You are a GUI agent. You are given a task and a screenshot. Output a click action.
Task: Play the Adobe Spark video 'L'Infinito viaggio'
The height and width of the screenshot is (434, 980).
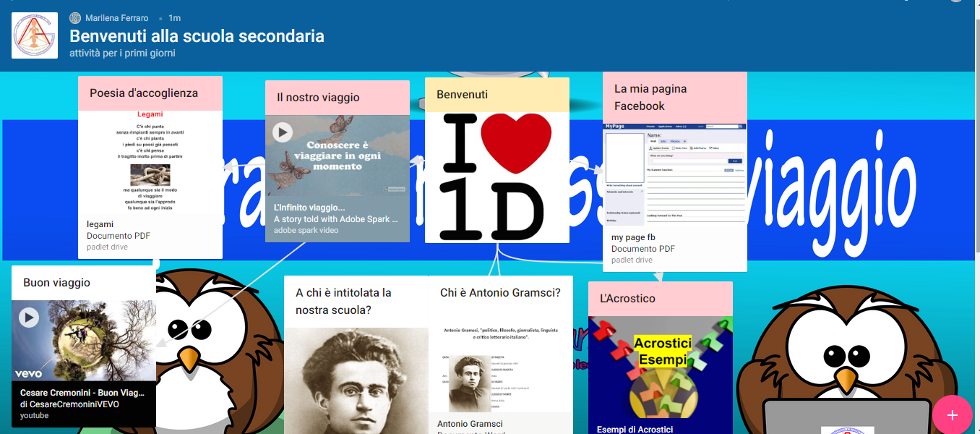click(283, 132)
